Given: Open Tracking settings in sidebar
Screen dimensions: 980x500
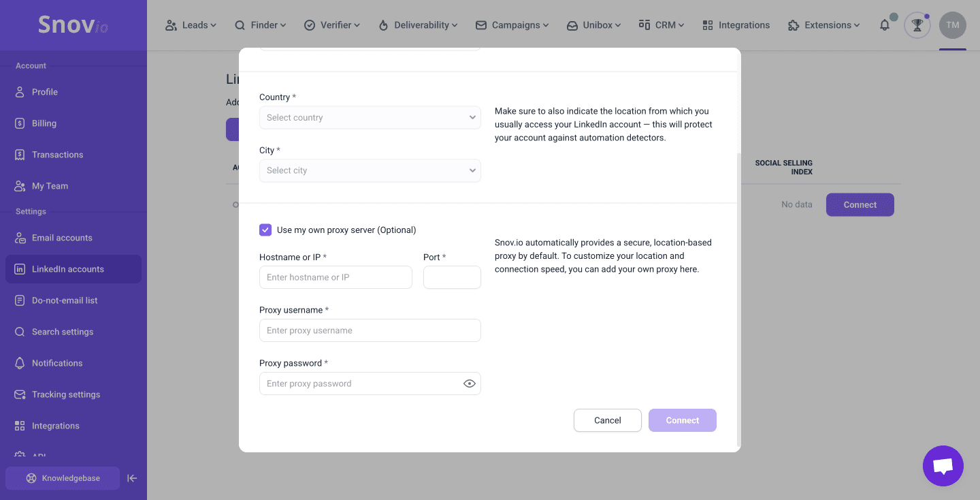Looking at the screenshot, I should pos(65,394).
